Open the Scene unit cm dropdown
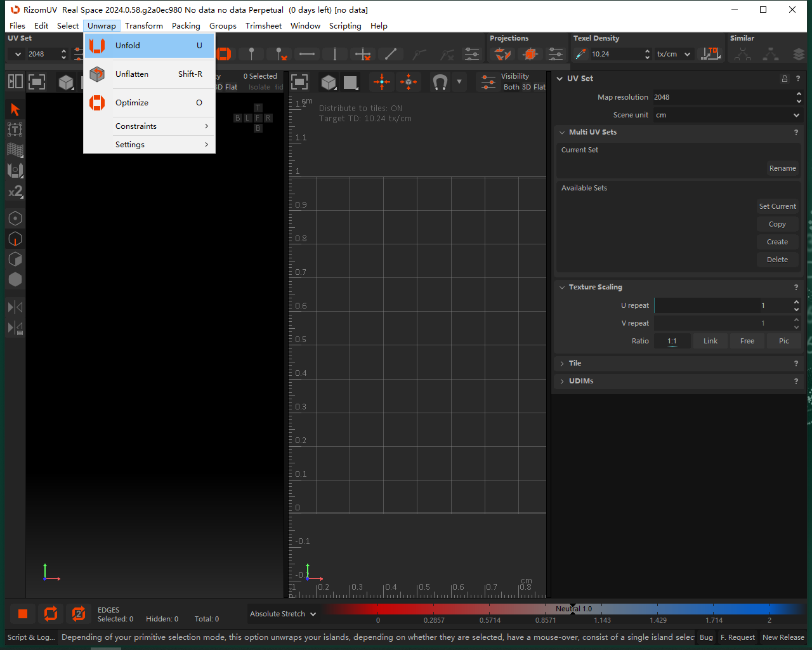Image resolution: width=812 pixels, height=650 pixels. tap(728, 115)
